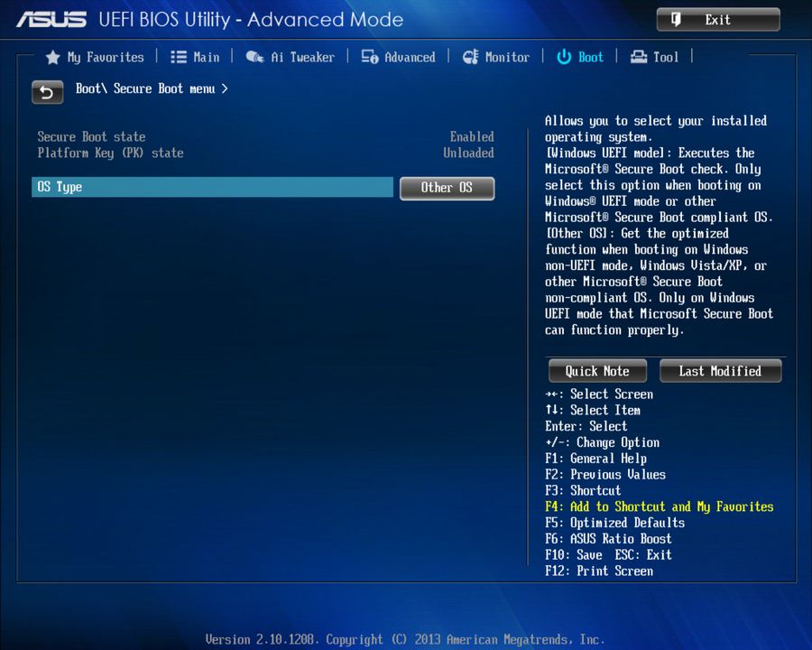The width and height of the screenshot is (812, 650).
Task: Switch to the Main tab
Action: click(205, 56)
